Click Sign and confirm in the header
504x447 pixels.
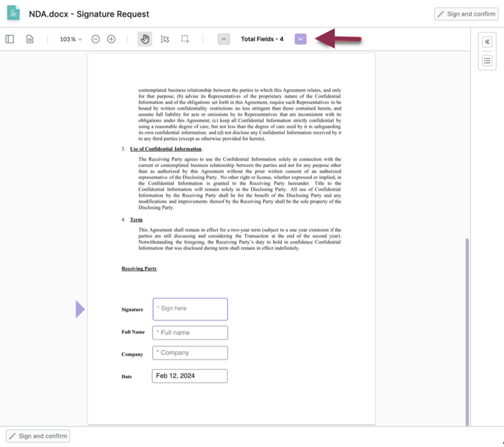click(466, 14)
